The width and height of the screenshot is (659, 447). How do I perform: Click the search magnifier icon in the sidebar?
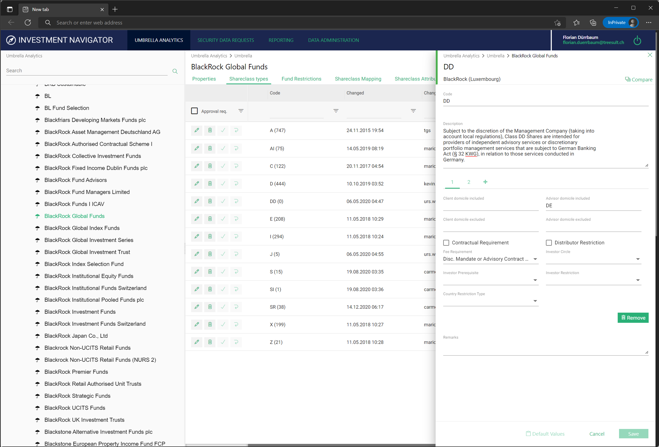coord(175,71)
